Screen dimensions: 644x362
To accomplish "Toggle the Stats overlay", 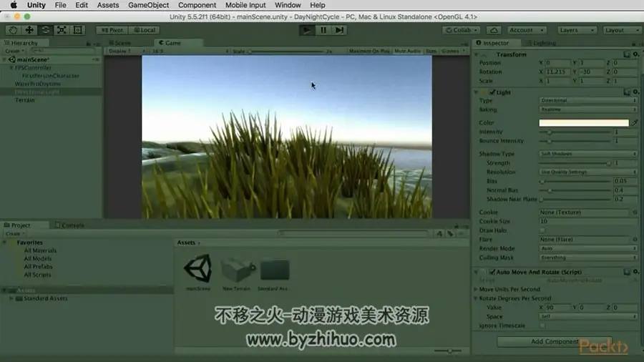I will coord(431,51).
